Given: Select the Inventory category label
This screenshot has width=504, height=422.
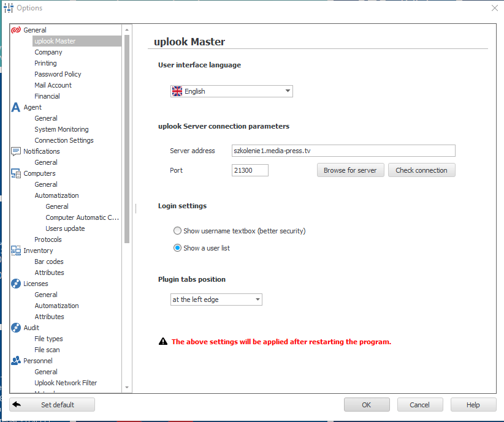Looking at the screenshot, I should pos(38,251).
